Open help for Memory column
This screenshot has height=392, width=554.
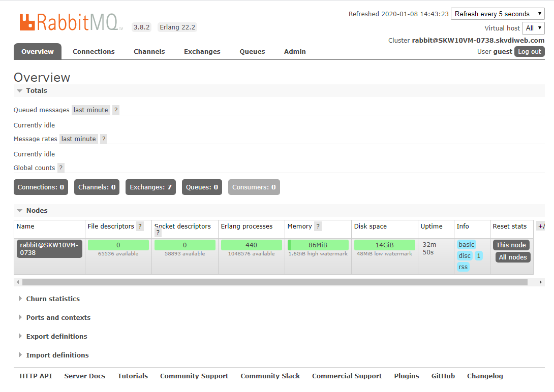[318, 226]
